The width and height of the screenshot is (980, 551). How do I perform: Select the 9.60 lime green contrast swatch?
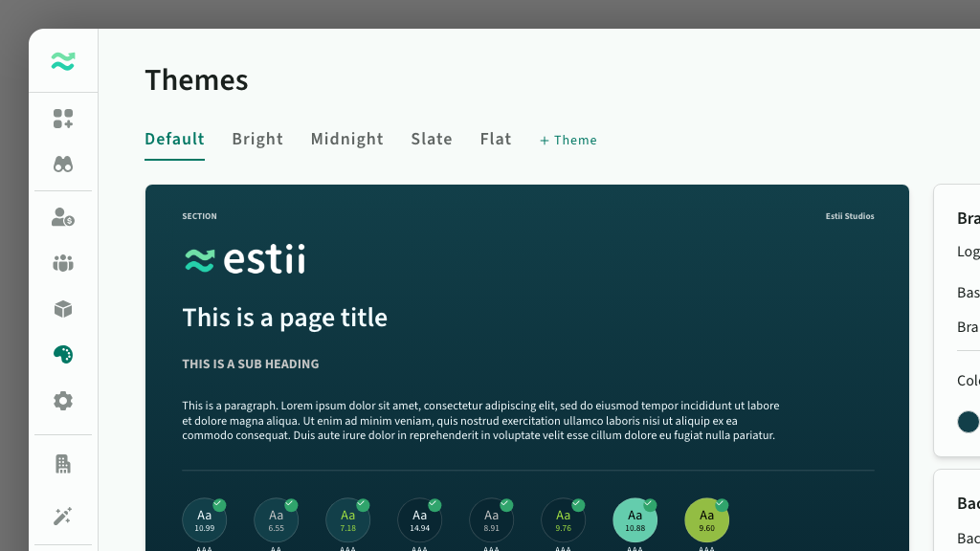tap(706, 520)
